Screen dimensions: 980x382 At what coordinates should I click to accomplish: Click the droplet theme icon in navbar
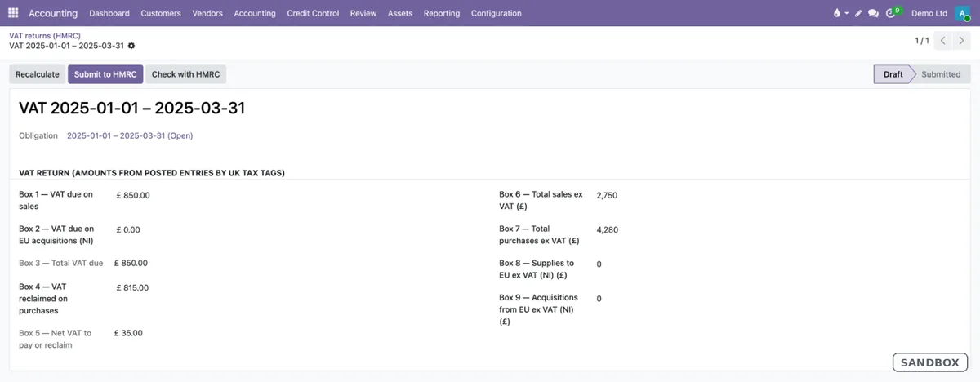(836, 13)
